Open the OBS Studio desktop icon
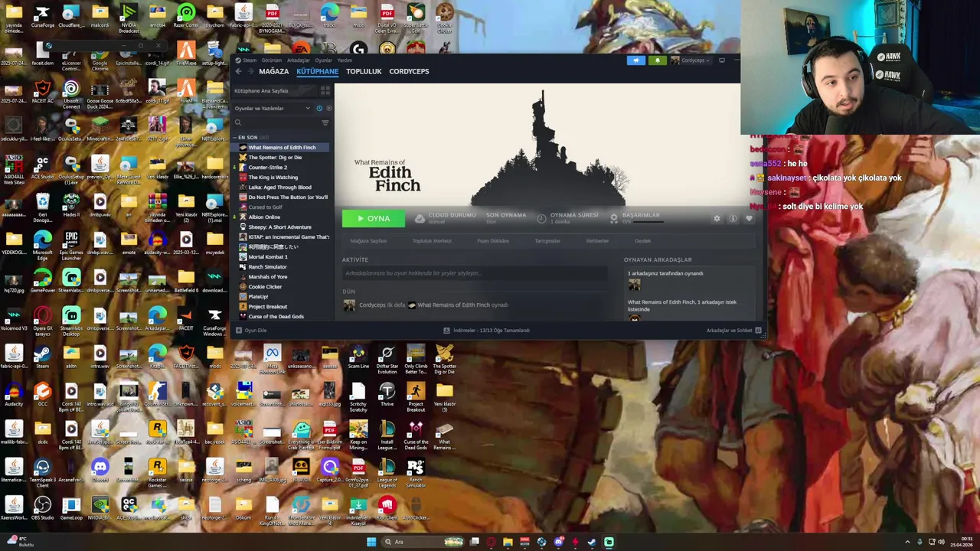980x551 pixels. (42, 508)
